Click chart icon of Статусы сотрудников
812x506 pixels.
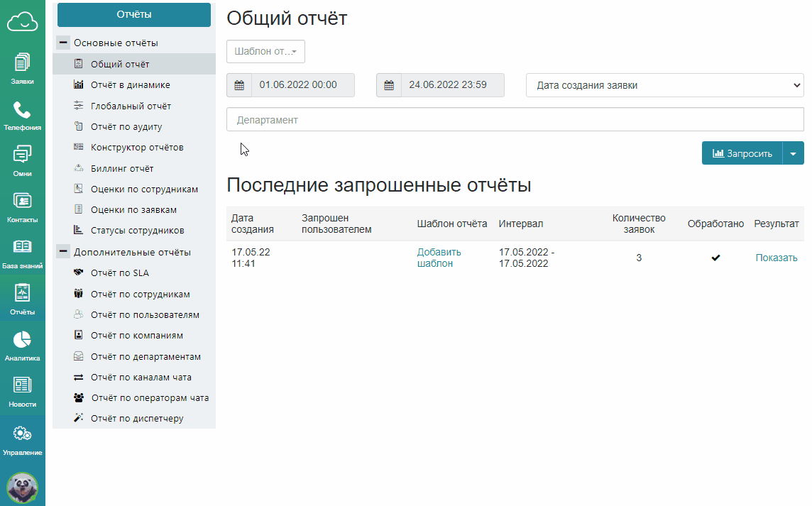tap(78, 230)
